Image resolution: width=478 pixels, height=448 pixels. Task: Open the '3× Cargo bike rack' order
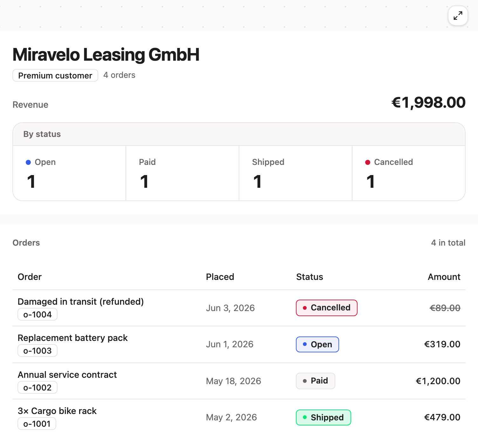pos(57,411)
